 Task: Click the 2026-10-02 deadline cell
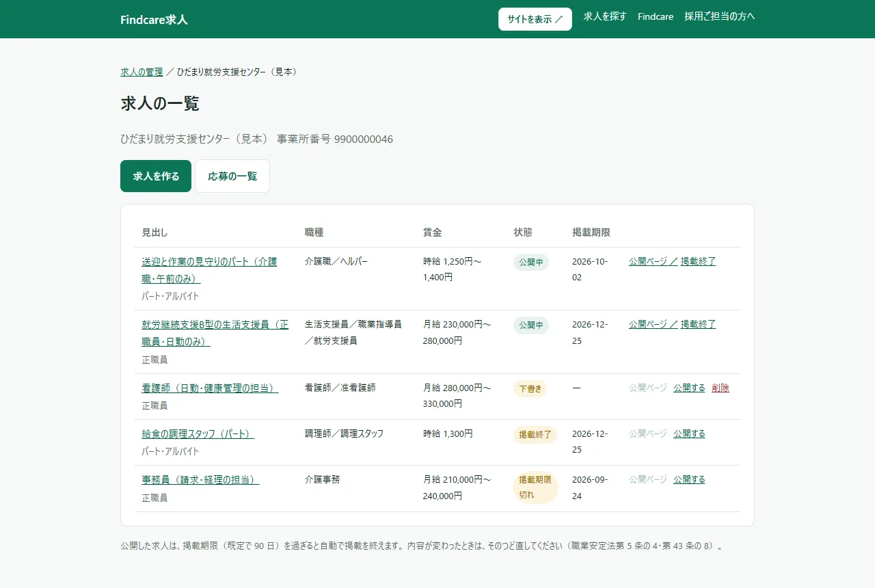point(590,269)
